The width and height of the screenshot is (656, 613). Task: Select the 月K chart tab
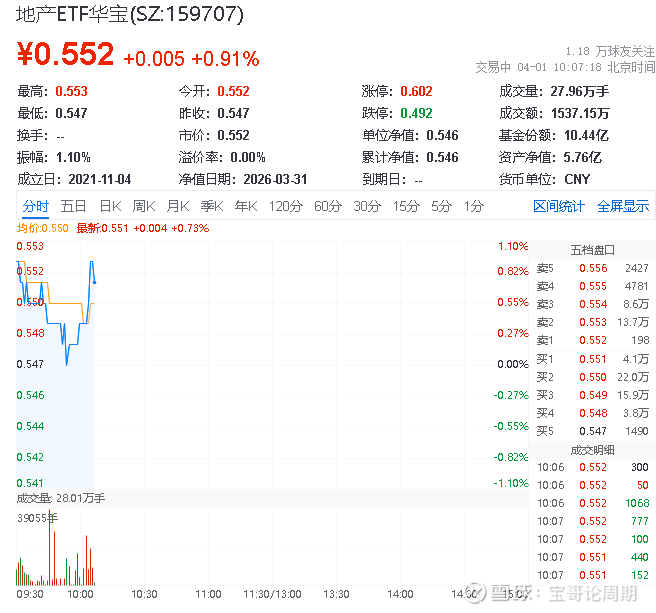(x=178, y=206)
